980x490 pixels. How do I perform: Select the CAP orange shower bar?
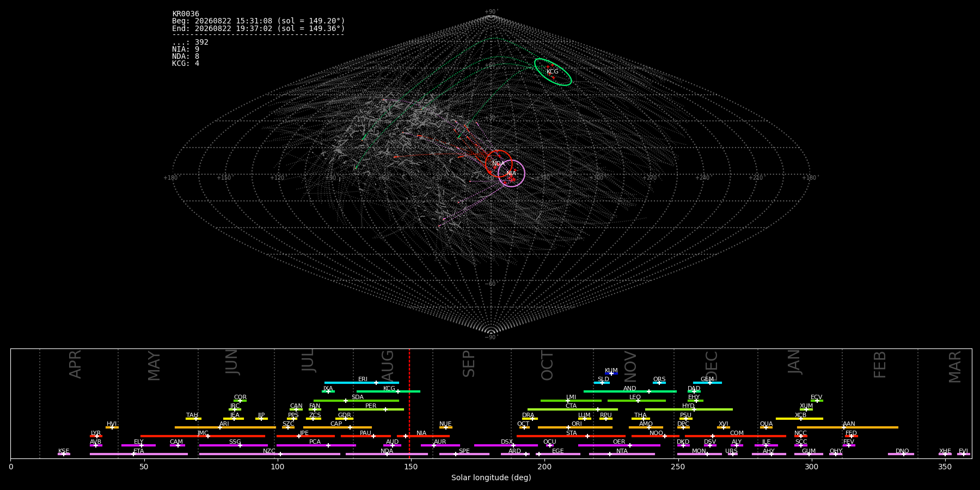338,427
